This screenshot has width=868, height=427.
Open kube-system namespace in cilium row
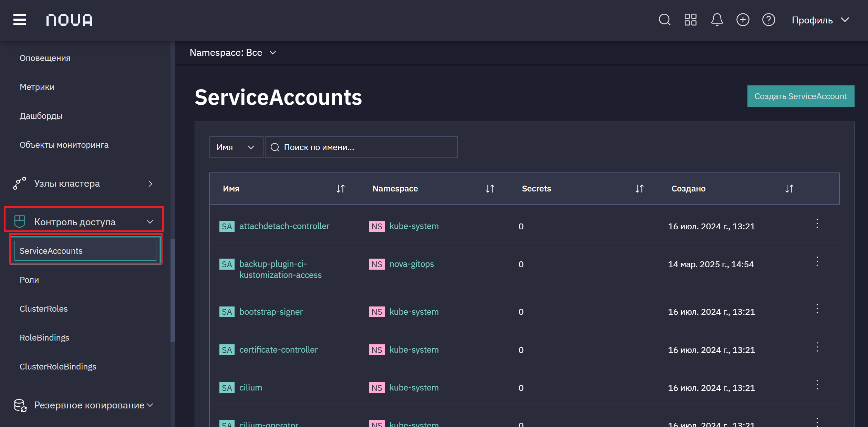[414, 388]
